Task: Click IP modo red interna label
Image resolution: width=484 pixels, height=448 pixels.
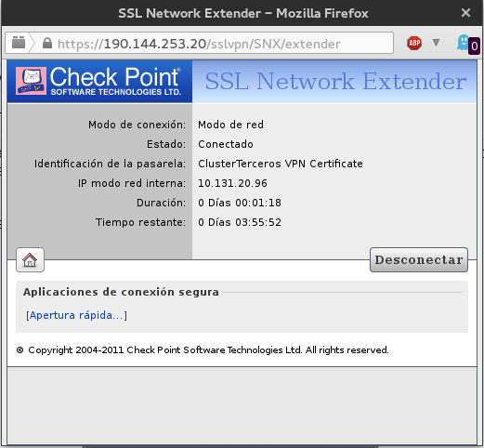Action: [132, 183]
